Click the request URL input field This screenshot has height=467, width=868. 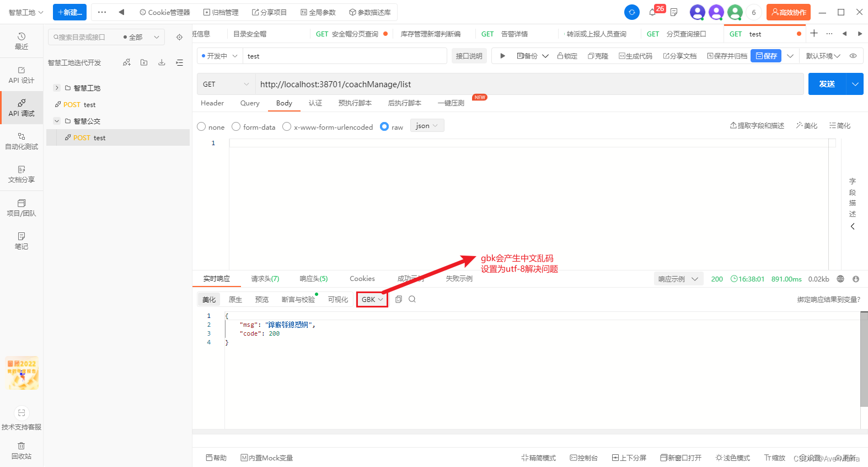click(529, 84)
